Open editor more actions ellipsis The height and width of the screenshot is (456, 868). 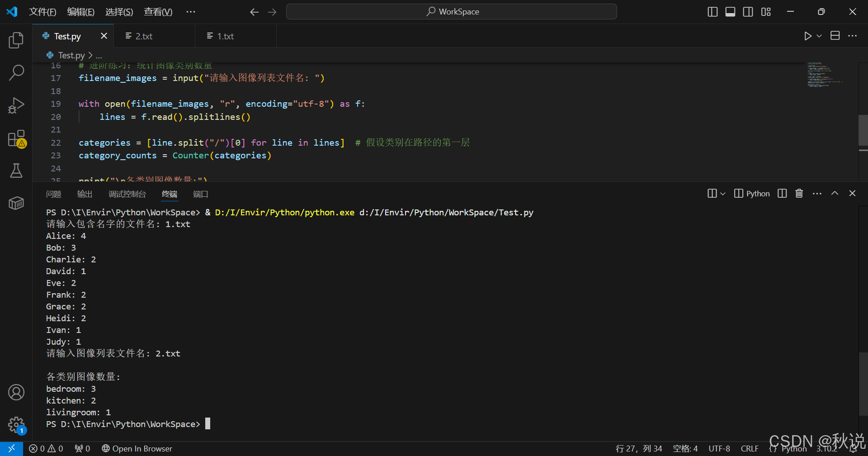click(852, 36)
